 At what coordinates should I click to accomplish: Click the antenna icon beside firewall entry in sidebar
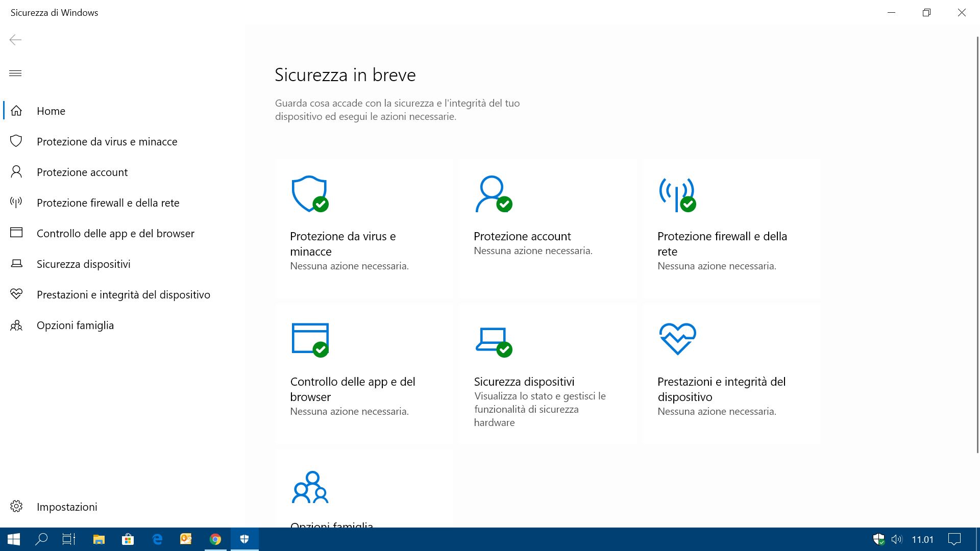click(16, 203)
